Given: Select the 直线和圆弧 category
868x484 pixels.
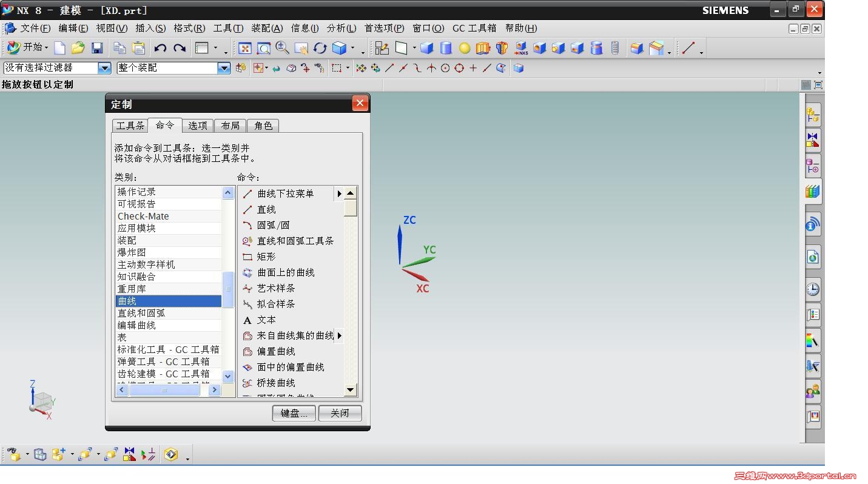Looking at the screenshot, I should click(169, 313).
